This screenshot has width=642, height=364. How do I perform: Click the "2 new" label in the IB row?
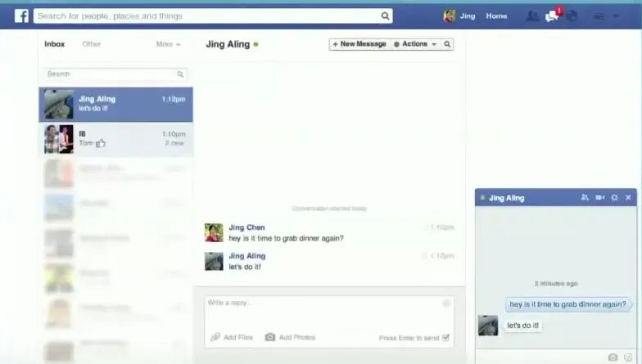tap(175, 143)
